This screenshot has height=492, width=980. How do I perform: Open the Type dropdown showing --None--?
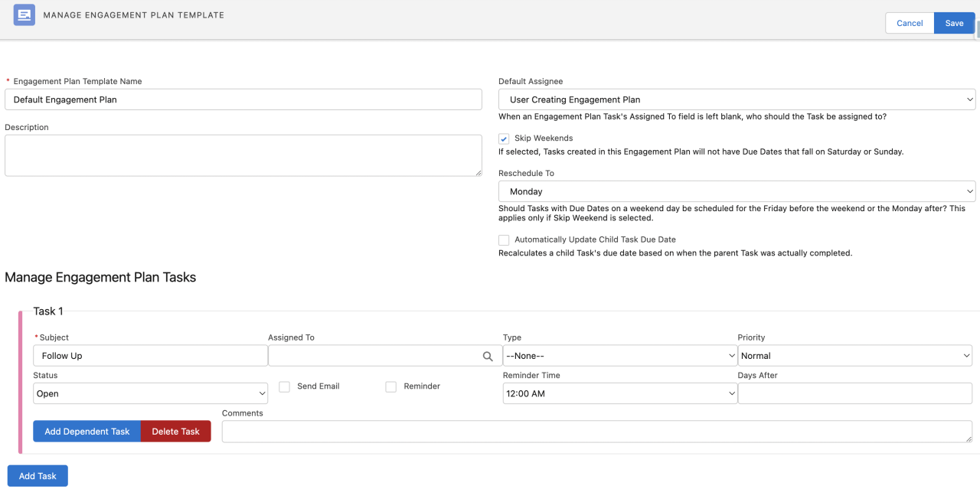tap(620, 356)
